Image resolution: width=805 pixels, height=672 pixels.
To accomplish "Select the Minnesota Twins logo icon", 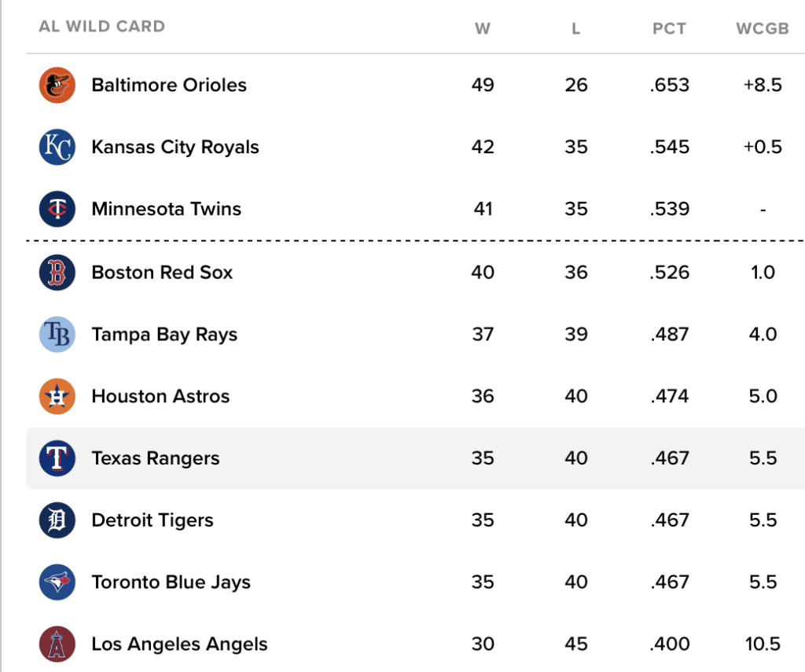I will point(57,209).
